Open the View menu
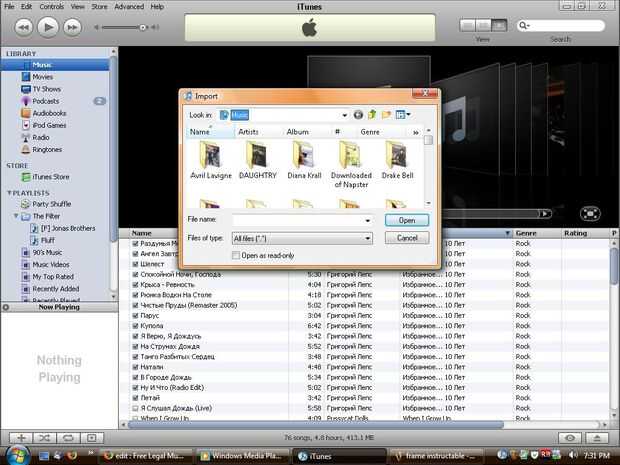620x465 pixels. pos(78,6)
